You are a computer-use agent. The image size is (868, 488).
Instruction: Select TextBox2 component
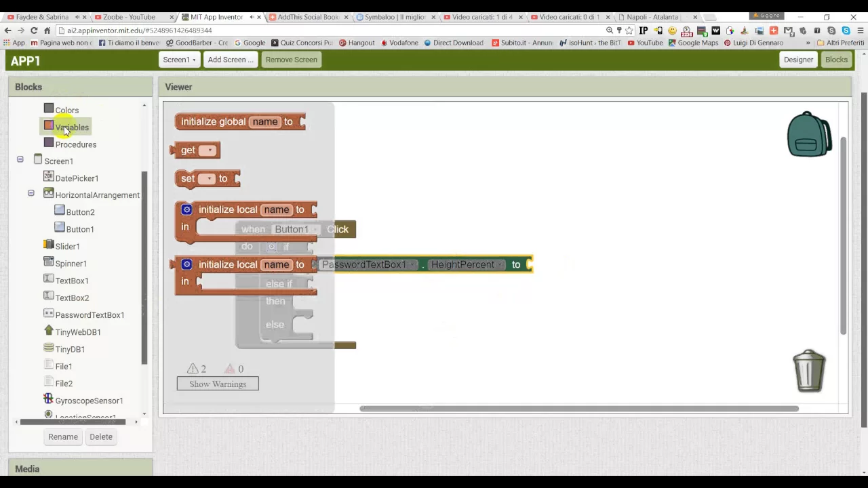click(72, 298)
